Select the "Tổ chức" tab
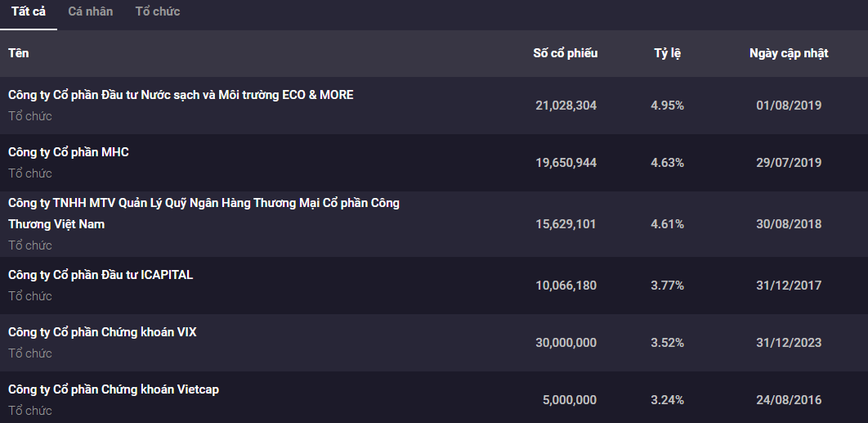868x423 pixels. coord(158,11)
